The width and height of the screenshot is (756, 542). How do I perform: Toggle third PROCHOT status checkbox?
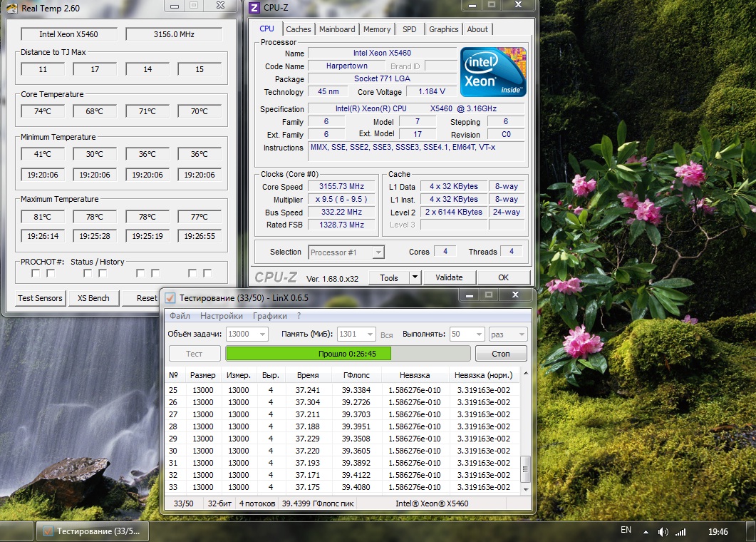pyautogui.click(x=87, y=273)
